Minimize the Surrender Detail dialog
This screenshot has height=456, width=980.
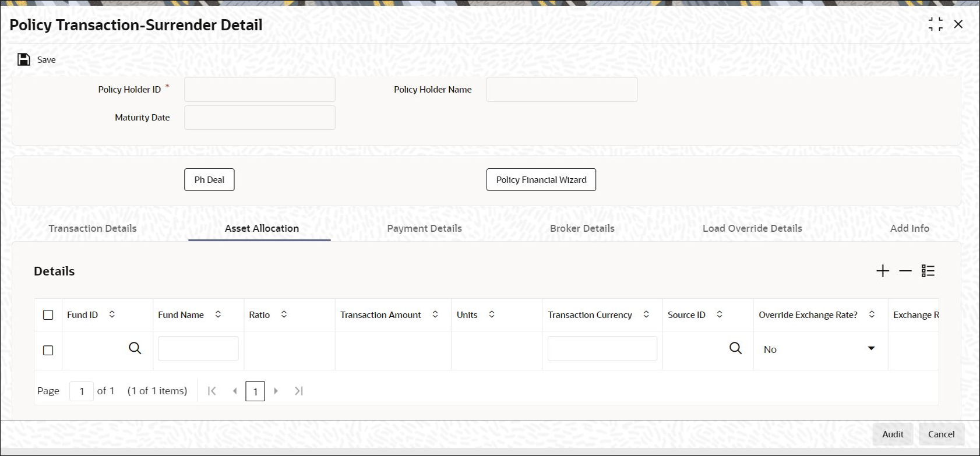pos(936,24)
